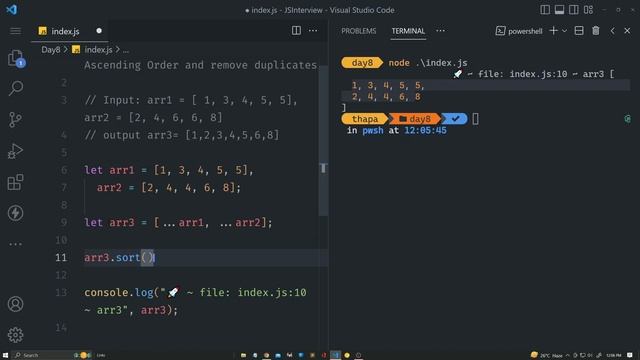Click the VS Code logo in title bar
Image resolution: width=640 pixels, height=360 pixels.
coord(11,9)
